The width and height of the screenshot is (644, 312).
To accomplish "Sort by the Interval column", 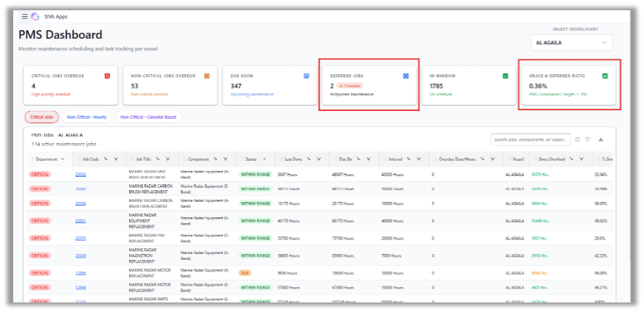I will 409,159.
